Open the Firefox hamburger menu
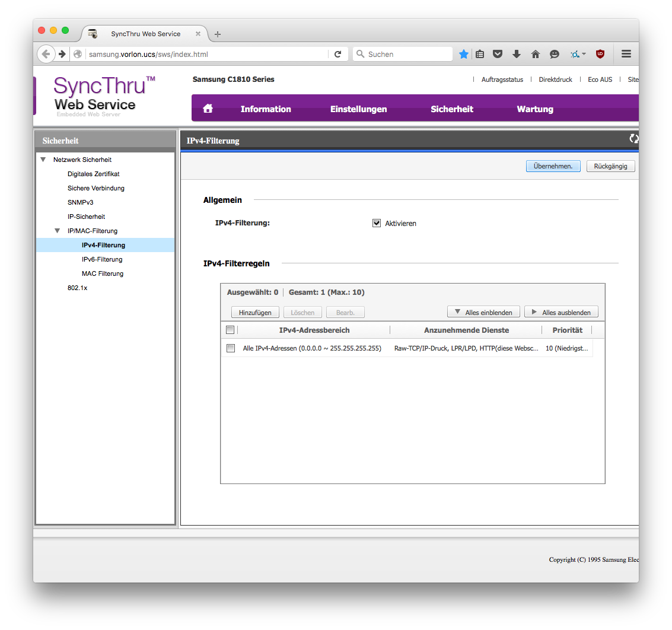672x630 pixels. [626, 54]
